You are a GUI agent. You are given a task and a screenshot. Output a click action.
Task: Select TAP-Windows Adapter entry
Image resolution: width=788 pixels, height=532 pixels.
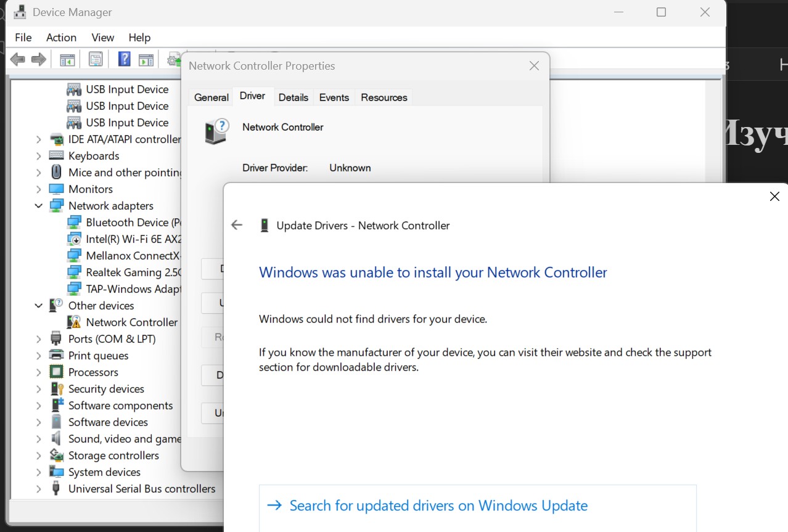tap(134, 289)
